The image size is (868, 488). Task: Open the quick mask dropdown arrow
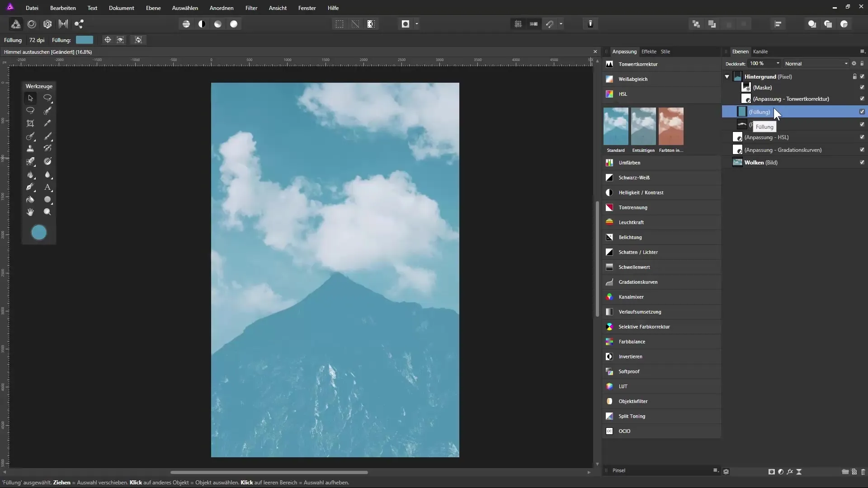tap(416, 24)
